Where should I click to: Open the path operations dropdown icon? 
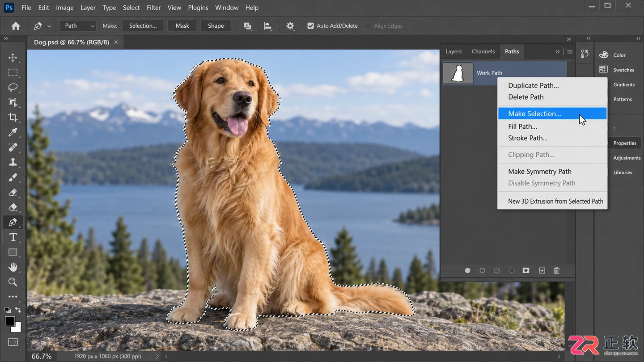247,26
